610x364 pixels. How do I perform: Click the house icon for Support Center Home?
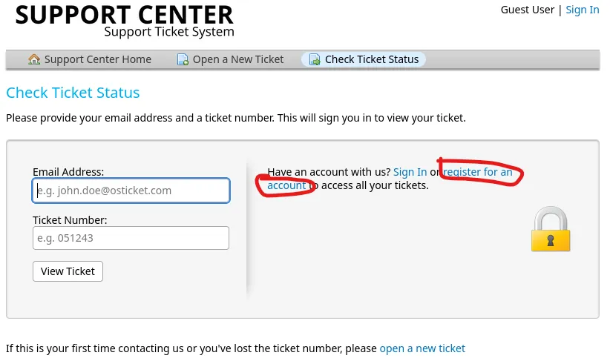click(34, 59)
